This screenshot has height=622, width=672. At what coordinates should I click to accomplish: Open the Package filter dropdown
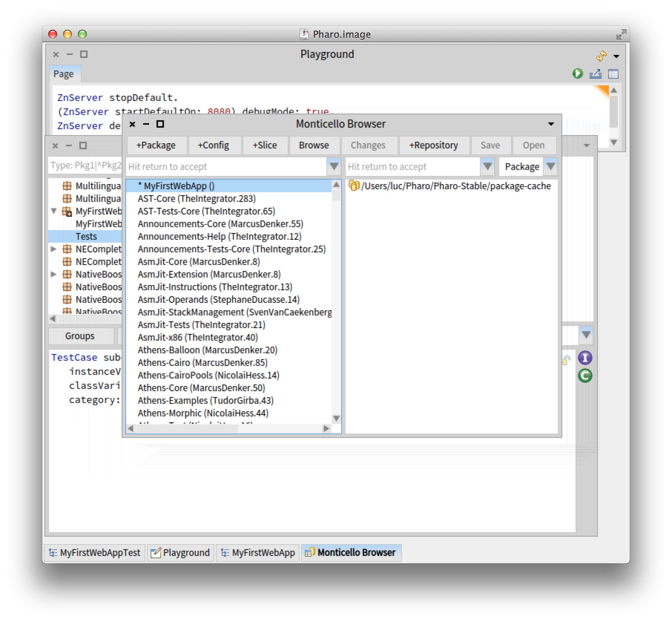551,166
